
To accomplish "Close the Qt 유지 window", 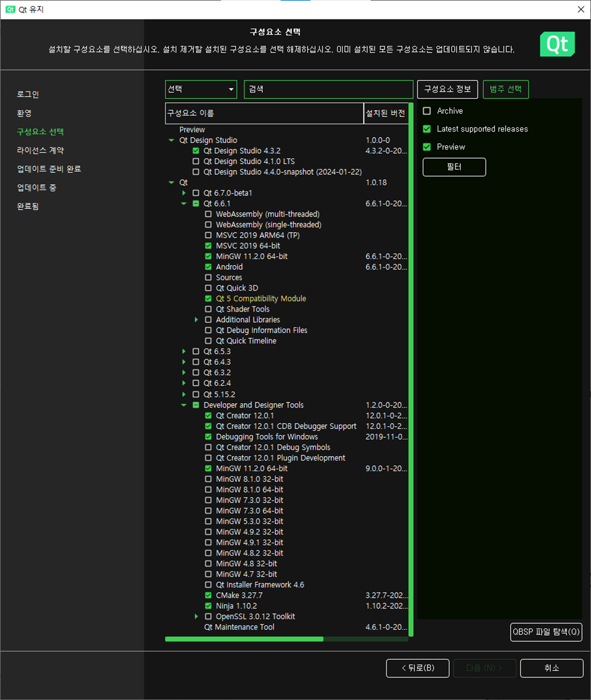I will (x=581, y=10).
